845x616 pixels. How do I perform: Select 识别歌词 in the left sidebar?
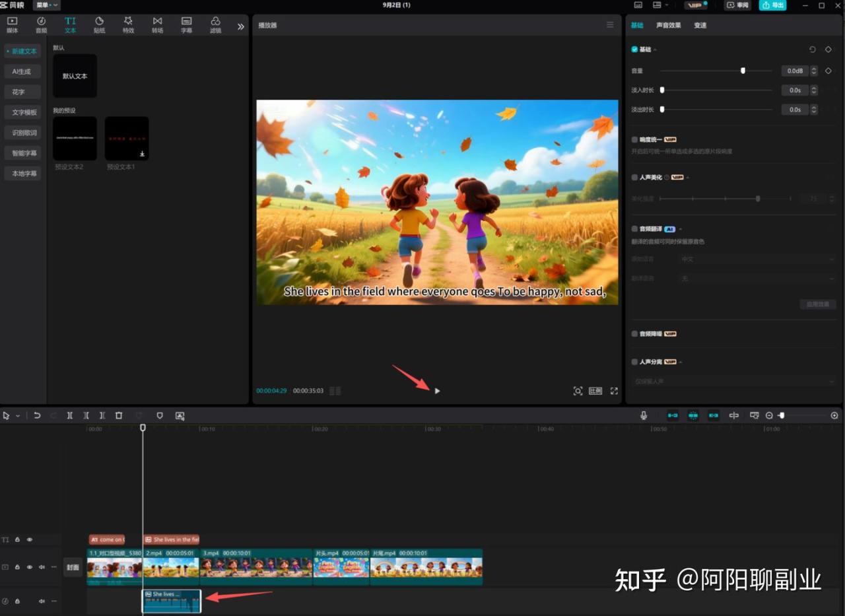[24, 133]
